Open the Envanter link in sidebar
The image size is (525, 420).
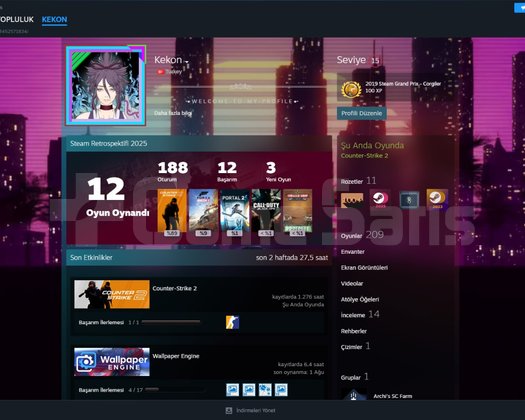point(353,252)
